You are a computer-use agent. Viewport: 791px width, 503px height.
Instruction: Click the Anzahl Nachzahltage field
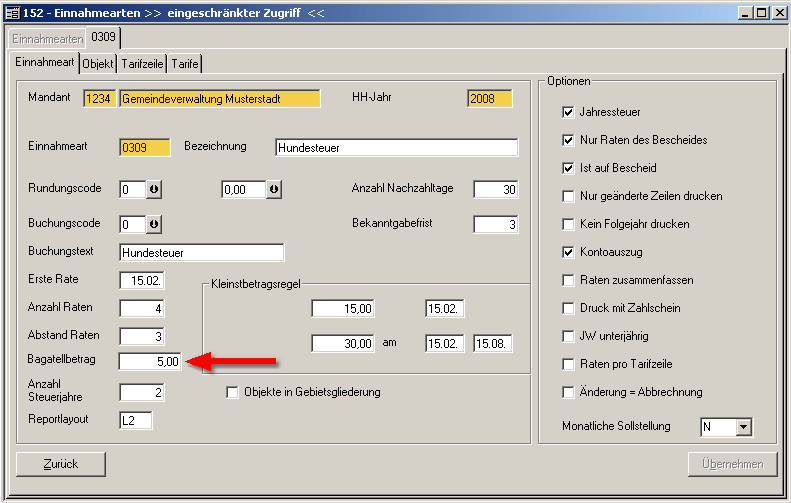pos(495,190)
